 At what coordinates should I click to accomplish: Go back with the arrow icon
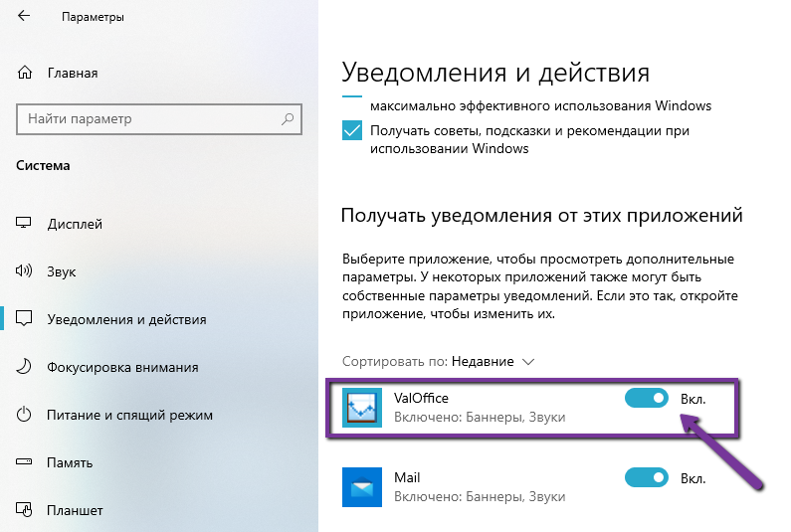click(24, 16)
